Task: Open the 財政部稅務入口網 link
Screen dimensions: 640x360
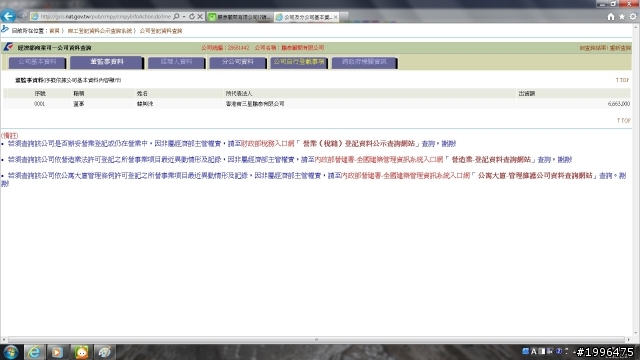Action: tap(268, 144)
